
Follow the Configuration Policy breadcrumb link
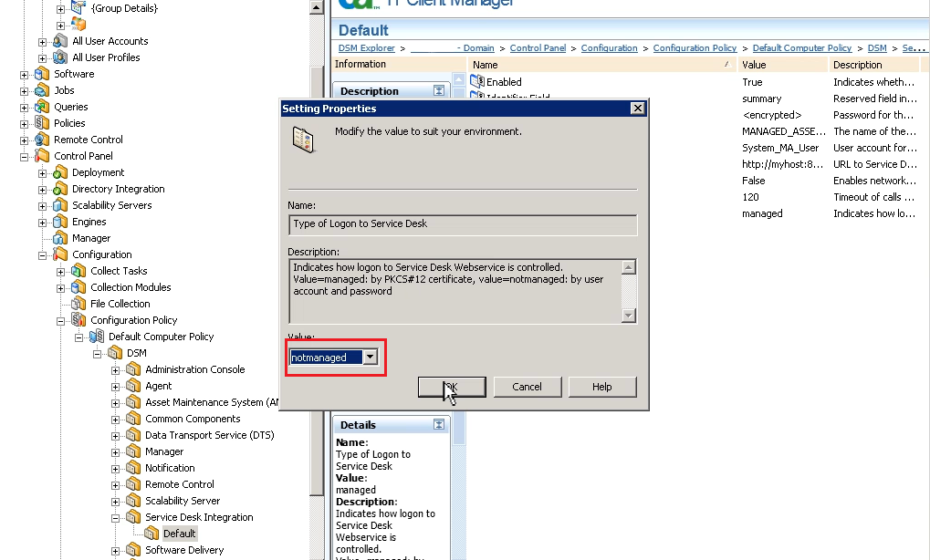click(x=695, y=48)
